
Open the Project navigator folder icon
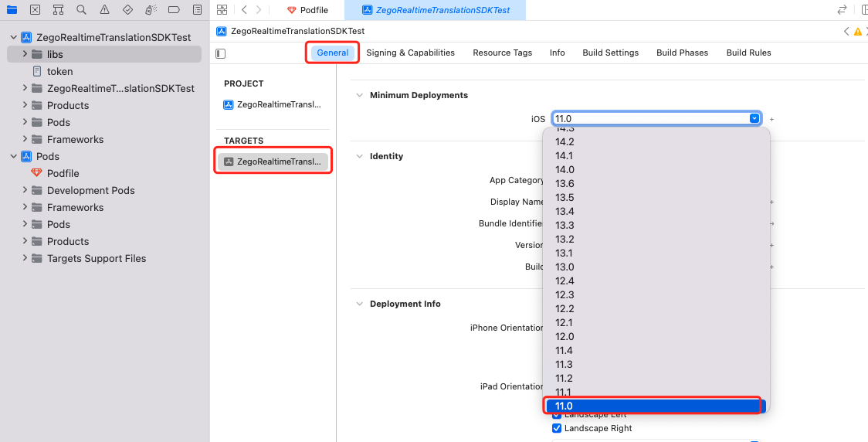[x=12, y=9]
